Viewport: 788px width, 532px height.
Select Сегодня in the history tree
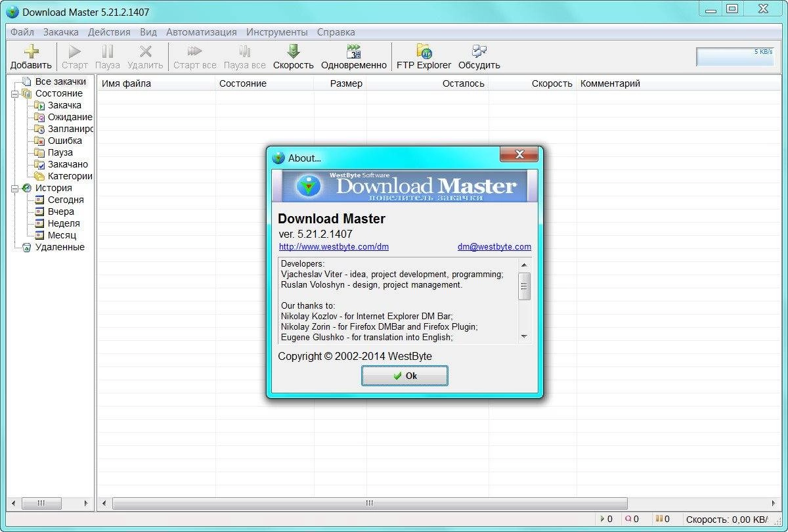click(66, 200)
